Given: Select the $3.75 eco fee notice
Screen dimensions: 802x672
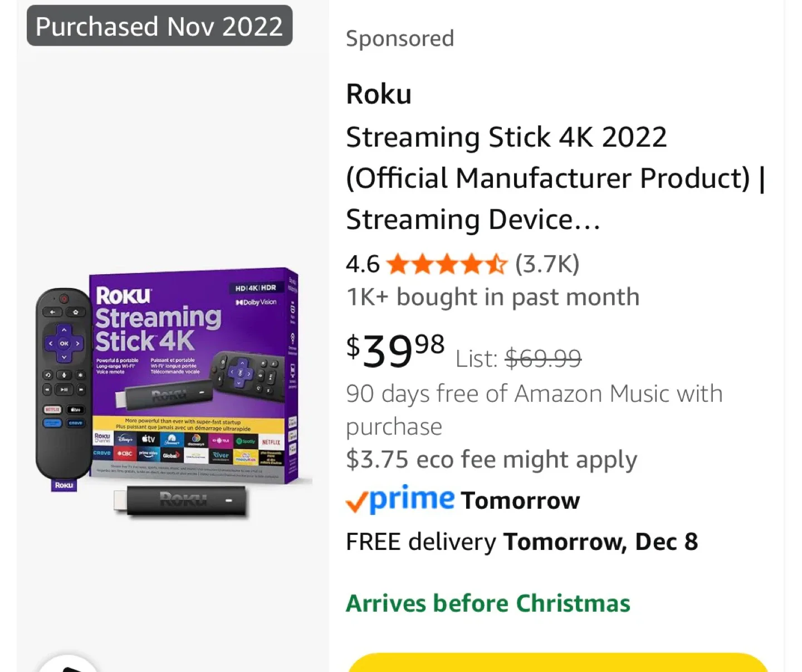Looking at the screenshot, I should click(491, 459).
